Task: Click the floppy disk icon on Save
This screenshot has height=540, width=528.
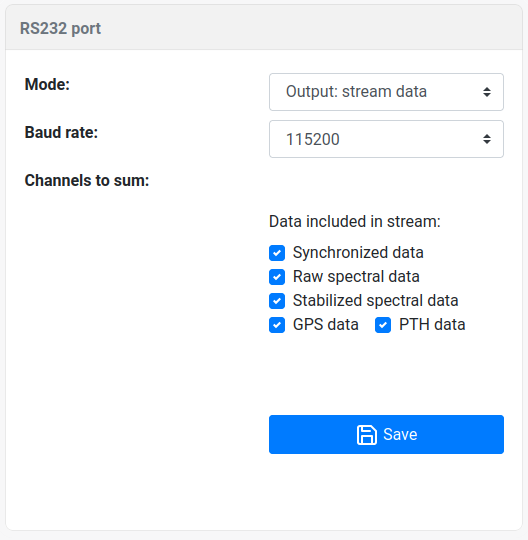Action: pyautogui.click(x=366, y=435)
